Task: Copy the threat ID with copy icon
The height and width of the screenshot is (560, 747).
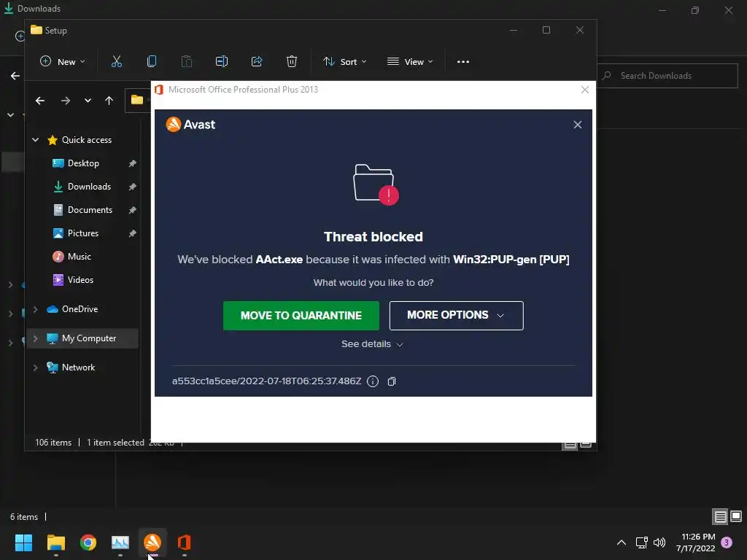Action: point(392,381)
